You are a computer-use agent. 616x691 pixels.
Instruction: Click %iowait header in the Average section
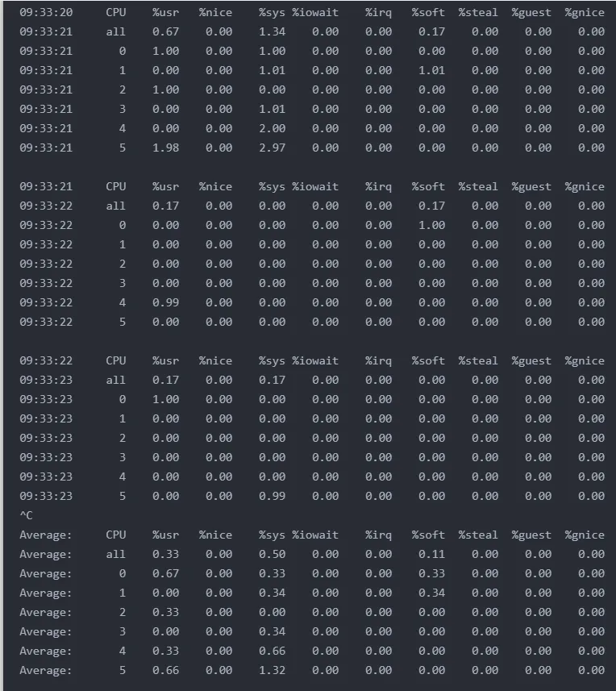pos(315,535)
